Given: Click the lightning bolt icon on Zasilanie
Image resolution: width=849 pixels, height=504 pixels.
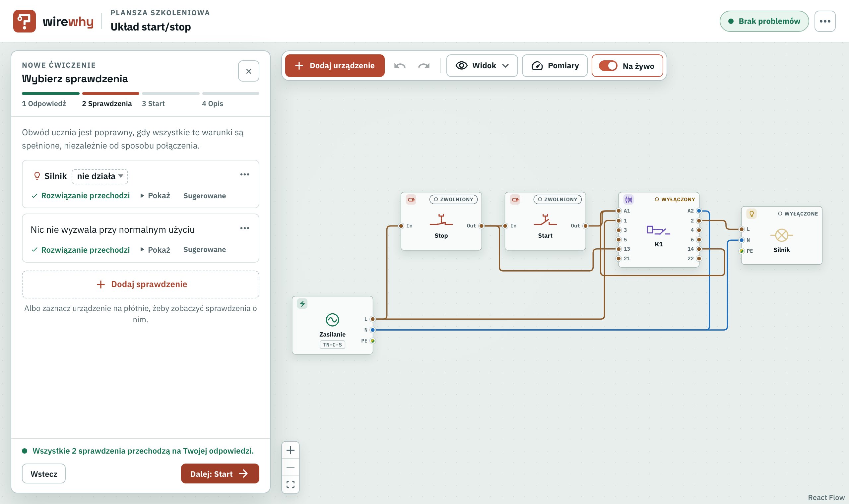Looking at the screenshot, I should point(302,303).
